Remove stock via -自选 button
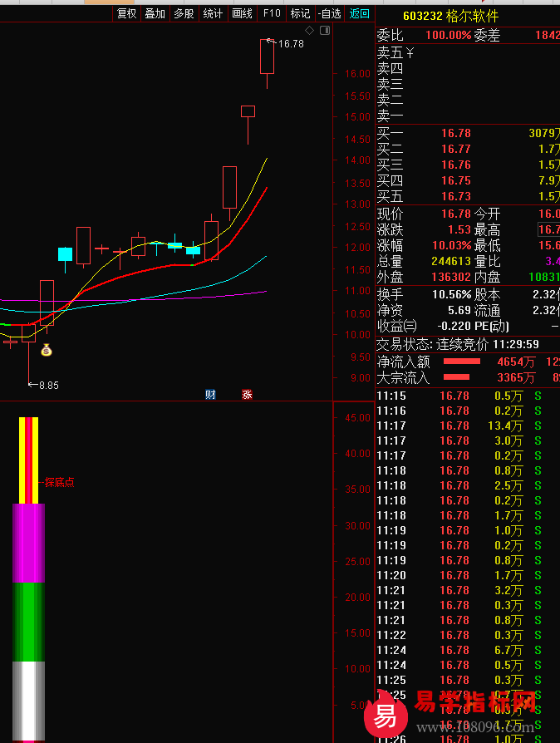Viewport: 560px width, 743px height. (330, 13)
